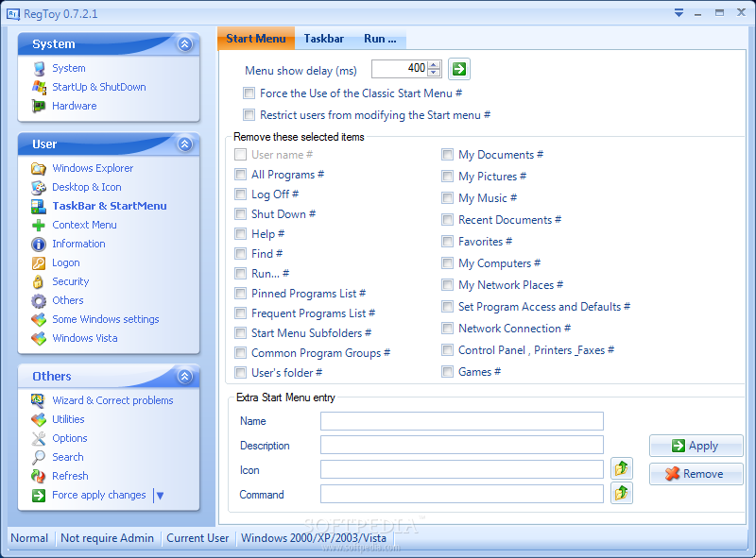Click the Menu show delay value field
The image size is (756, 558).
399,69
